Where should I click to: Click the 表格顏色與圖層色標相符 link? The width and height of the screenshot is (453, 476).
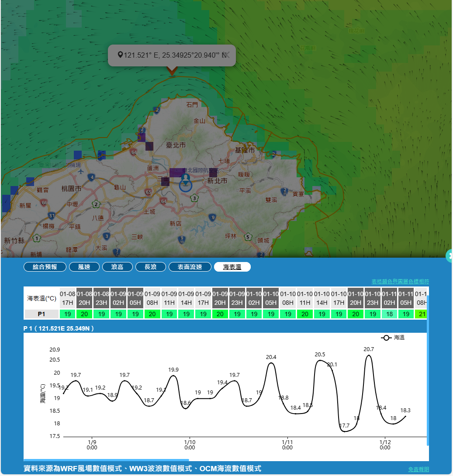click(x=400, y=282)
